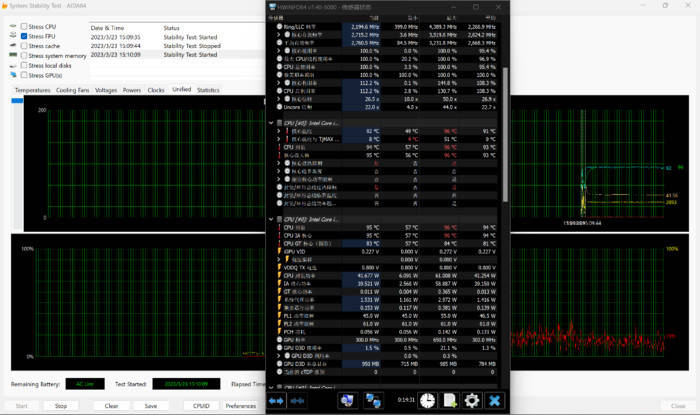Click the Uncore ratio sensor clock icon
This screenshot has width=700, height=415.
pos(279,107)
